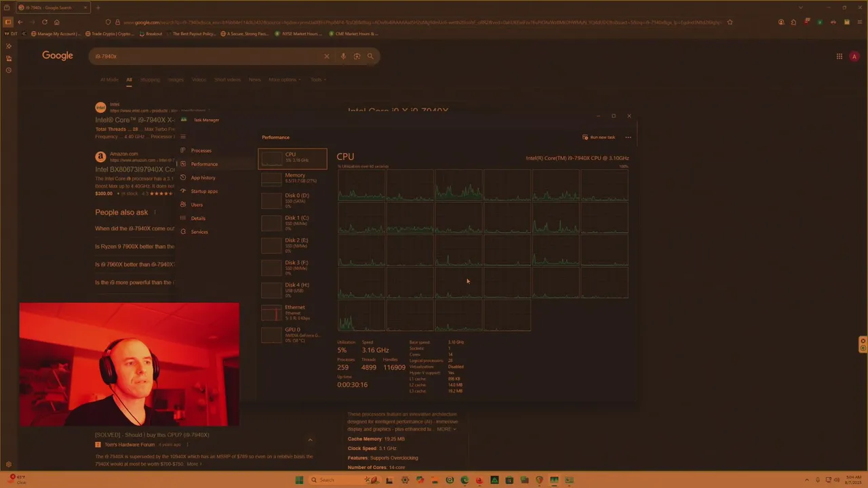Select Disk 1 (C:) performance item
Image resolution: width=868 pixels, height=488 pixels.
[292, 222]
